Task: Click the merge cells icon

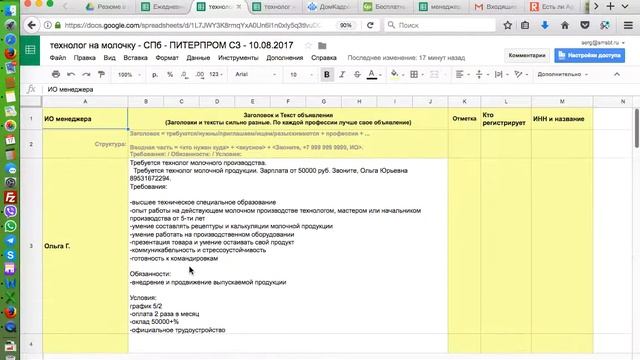Action: [435, 74]
